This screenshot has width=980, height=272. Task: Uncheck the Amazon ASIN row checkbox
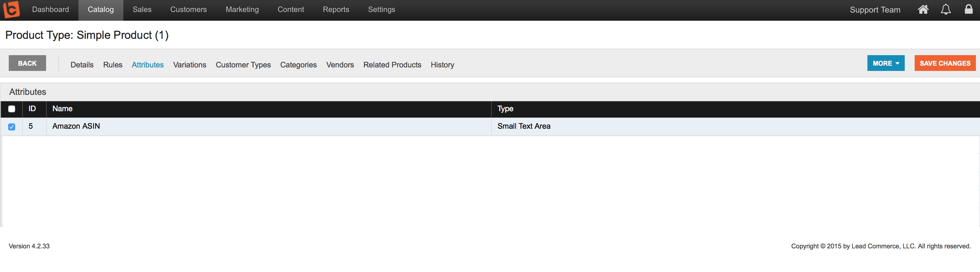(12, 127)
